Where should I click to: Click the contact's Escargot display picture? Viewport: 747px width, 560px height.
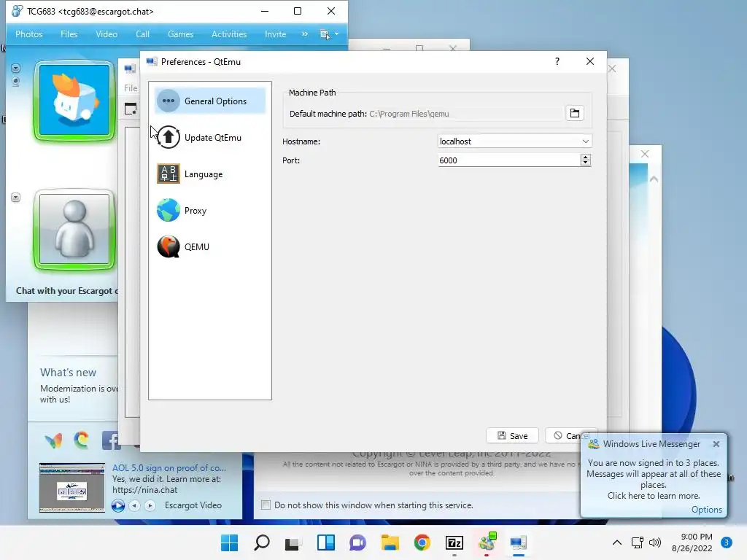pyautogui.click(x=74, y=101)
